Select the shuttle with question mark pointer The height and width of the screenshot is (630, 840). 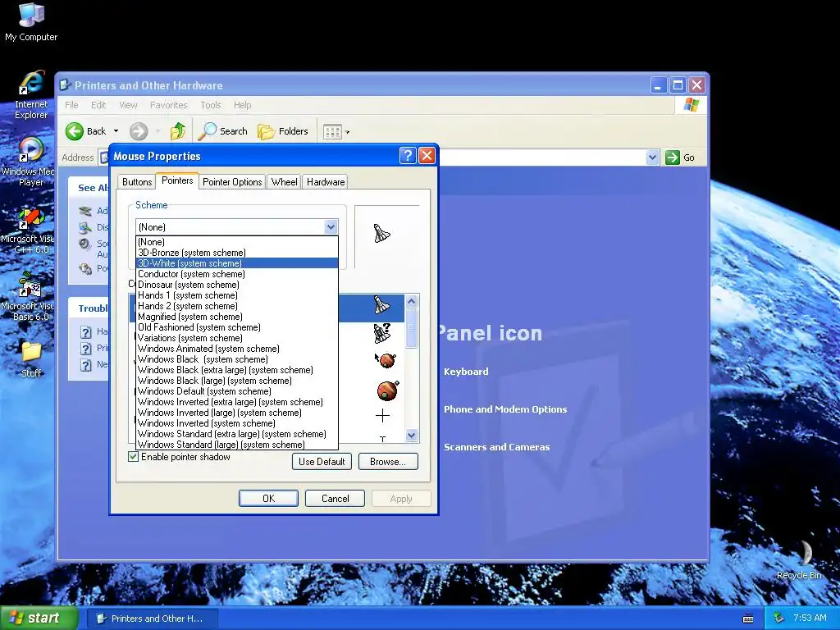click(x=381, y=333)
